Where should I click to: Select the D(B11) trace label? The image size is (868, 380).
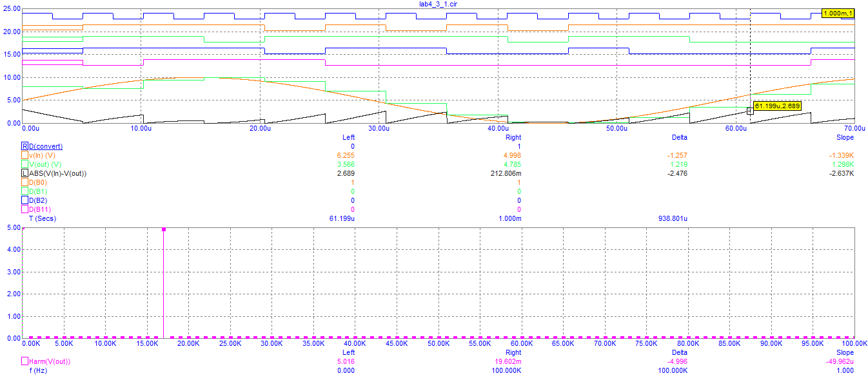(41, 209)
